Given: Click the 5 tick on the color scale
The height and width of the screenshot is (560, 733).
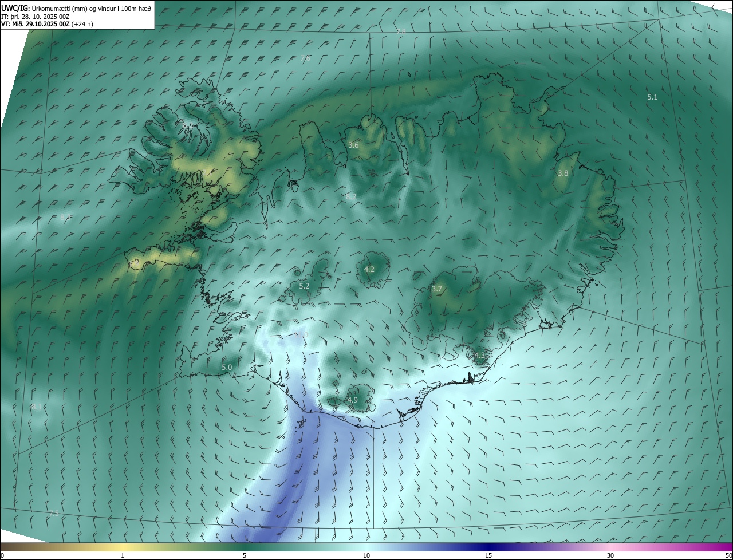Looking at the screenshot, I should 245,556.
